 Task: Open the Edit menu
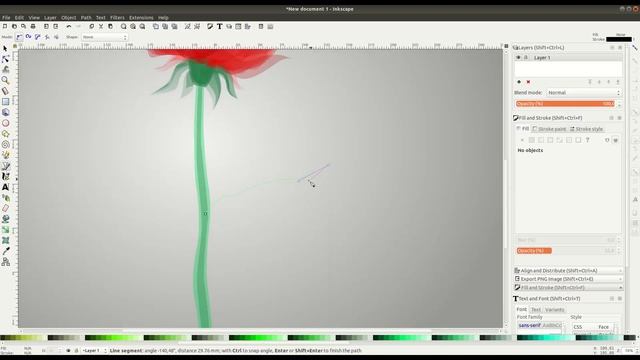point(19,18)
